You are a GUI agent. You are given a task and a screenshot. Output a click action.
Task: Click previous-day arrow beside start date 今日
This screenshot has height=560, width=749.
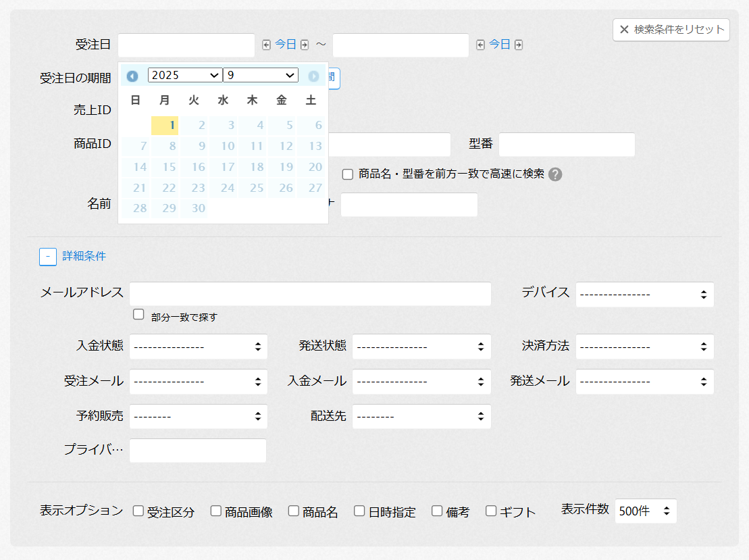pos(267,45)
